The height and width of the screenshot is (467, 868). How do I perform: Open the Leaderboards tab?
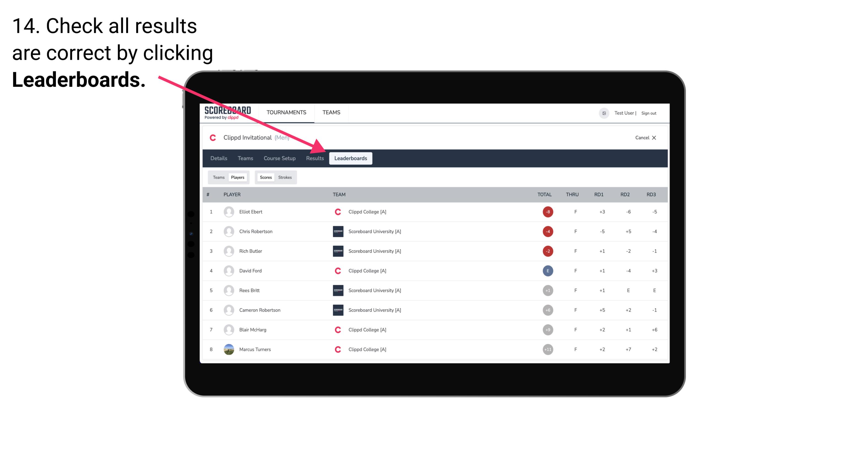pos(351,158)
